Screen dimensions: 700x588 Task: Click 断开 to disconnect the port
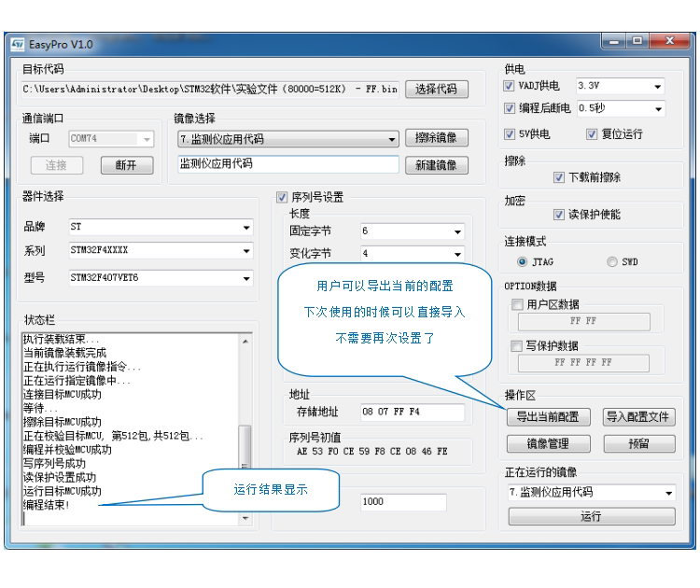pyautogui.click(x=127, y=165)
